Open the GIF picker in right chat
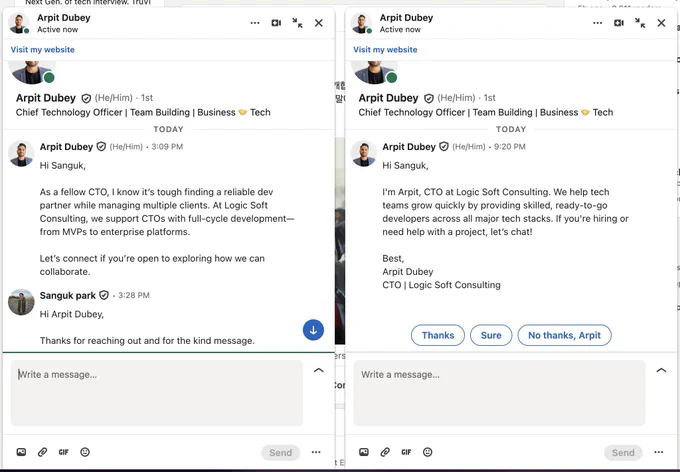Viewport: 680px width, 472px height. (x=406, y=452)
